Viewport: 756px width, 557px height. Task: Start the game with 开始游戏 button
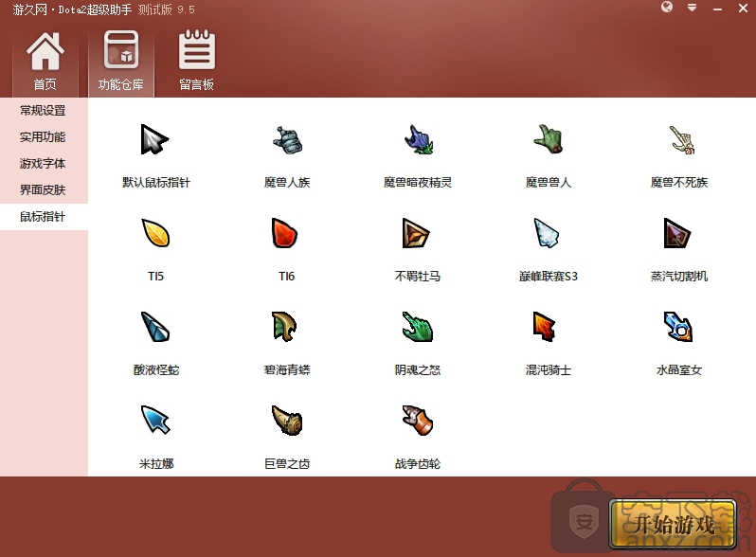673,524
